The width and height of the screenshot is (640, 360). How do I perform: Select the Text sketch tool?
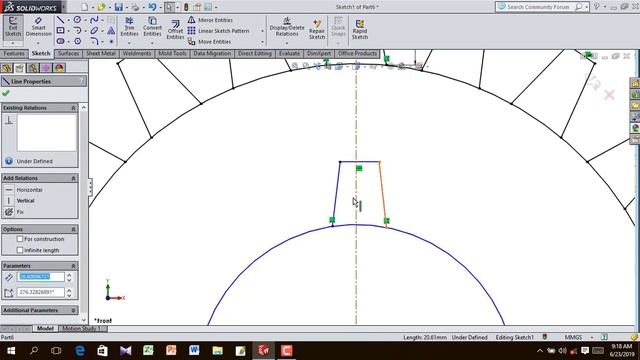pos(111,31)
